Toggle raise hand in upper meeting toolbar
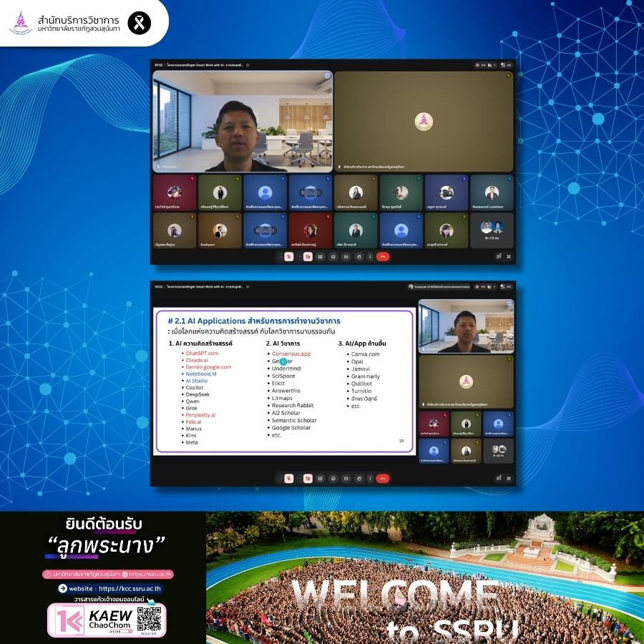 point(359,257)
